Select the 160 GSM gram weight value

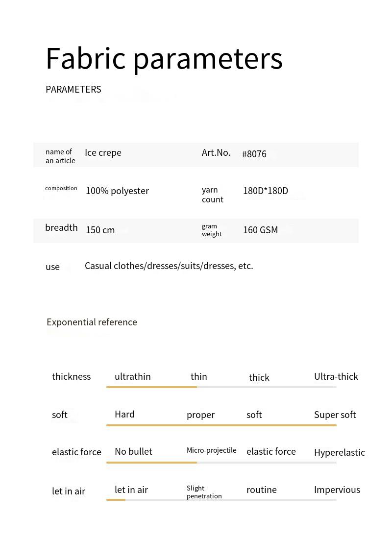coord(260,230)
